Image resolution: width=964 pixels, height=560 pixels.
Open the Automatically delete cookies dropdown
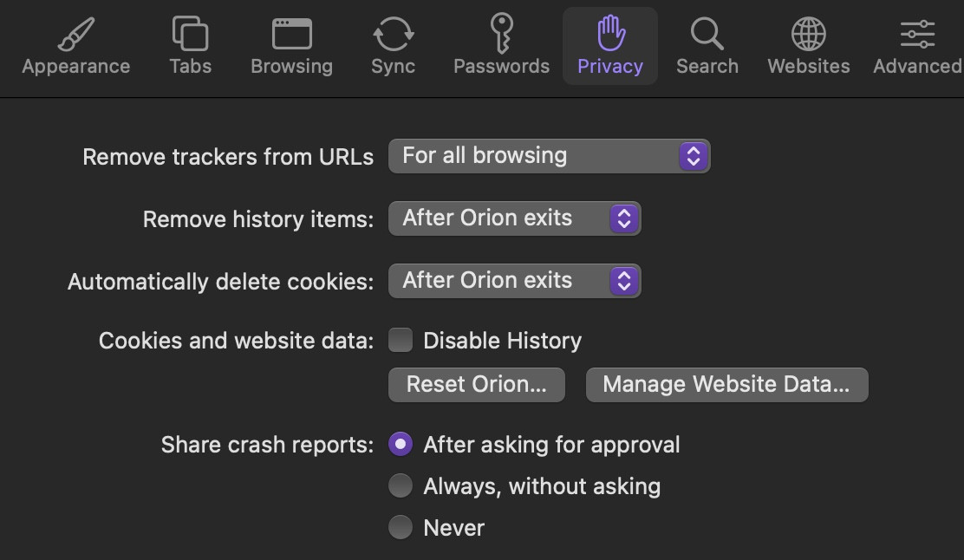[514, 281]
